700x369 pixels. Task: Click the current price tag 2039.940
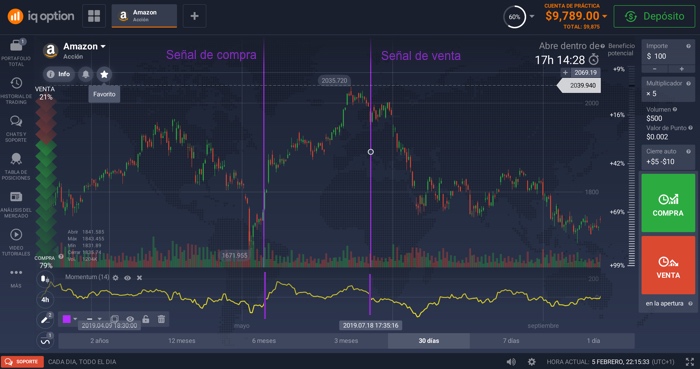pos(579,85)
